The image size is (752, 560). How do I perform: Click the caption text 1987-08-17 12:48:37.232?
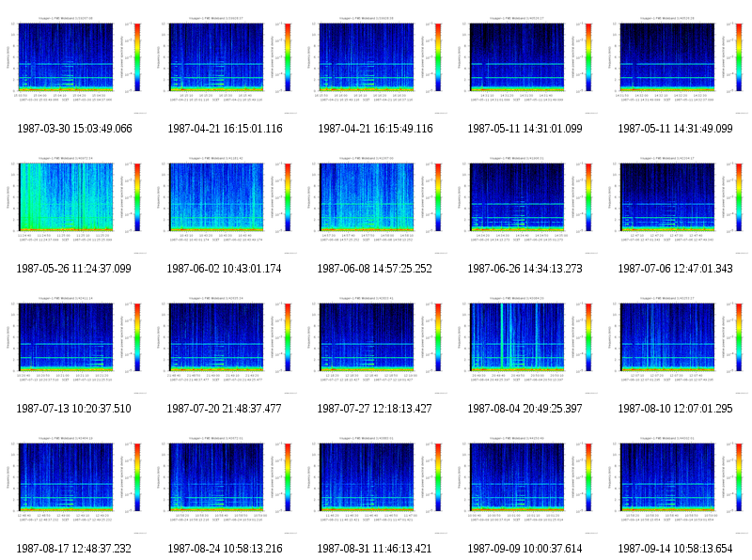click(x=74, y=549)
